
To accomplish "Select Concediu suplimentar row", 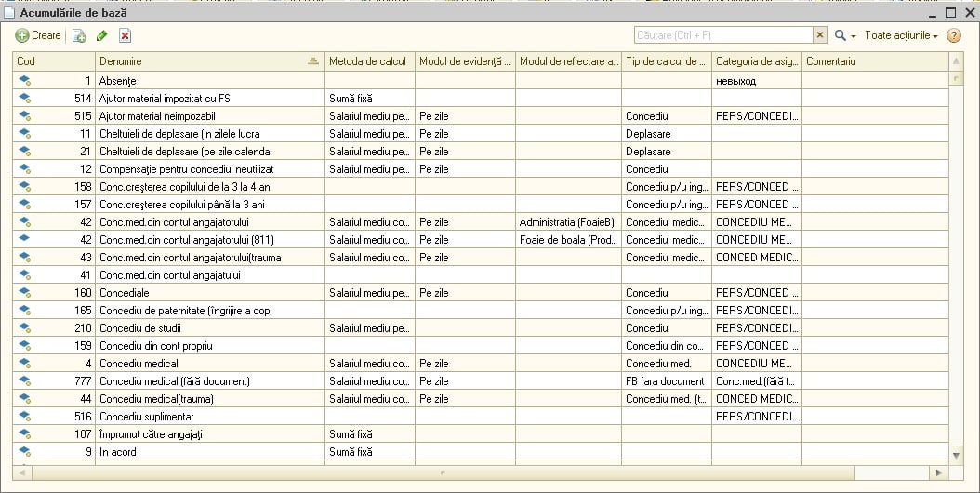I will [146, 416].
